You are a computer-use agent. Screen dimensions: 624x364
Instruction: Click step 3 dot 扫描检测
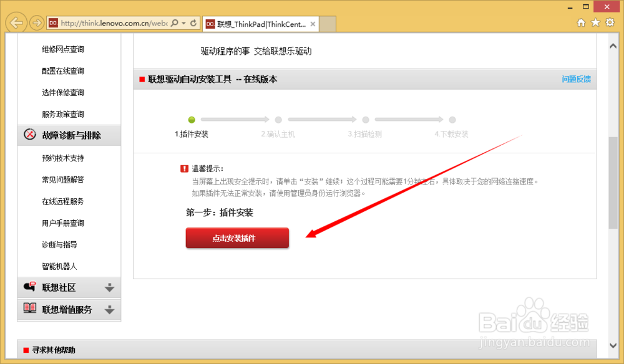pos(366,120)
